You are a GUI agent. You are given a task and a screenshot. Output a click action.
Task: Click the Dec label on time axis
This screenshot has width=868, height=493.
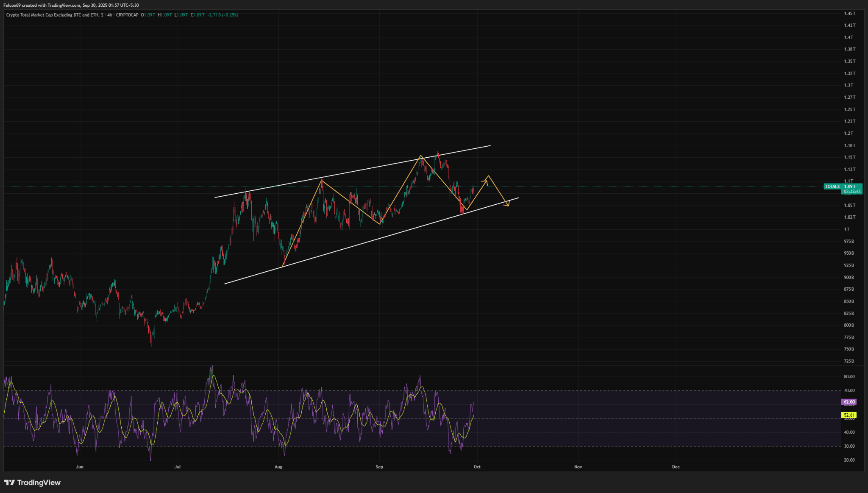click(676, 467)
